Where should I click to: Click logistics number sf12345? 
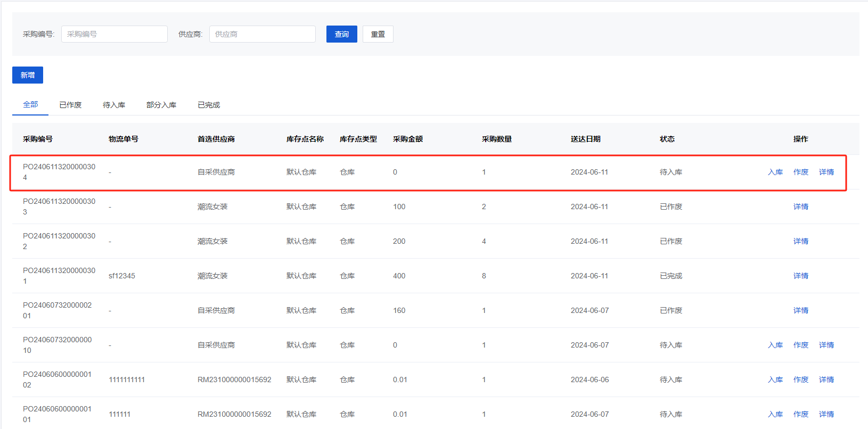point(122,276)
